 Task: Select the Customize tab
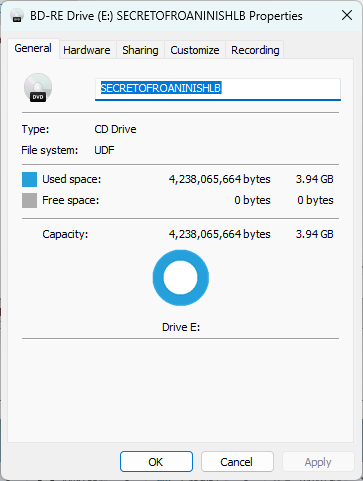coord(195,50)
